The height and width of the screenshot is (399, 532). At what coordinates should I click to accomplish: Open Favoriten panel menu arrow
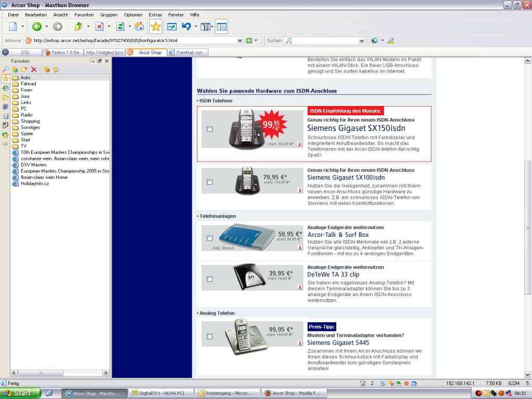point(94,61)
